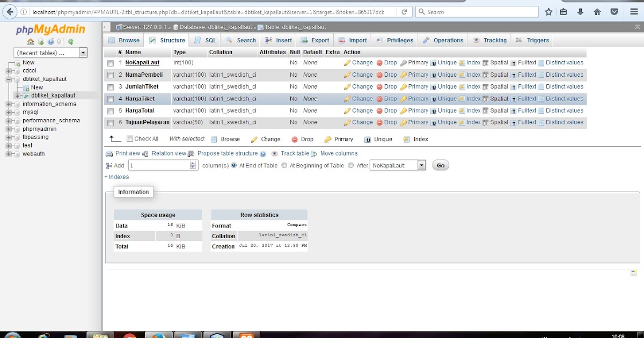Click the Move columns icon
The height and width of the screenshot is (338, 644).
[x=314, y=154]
